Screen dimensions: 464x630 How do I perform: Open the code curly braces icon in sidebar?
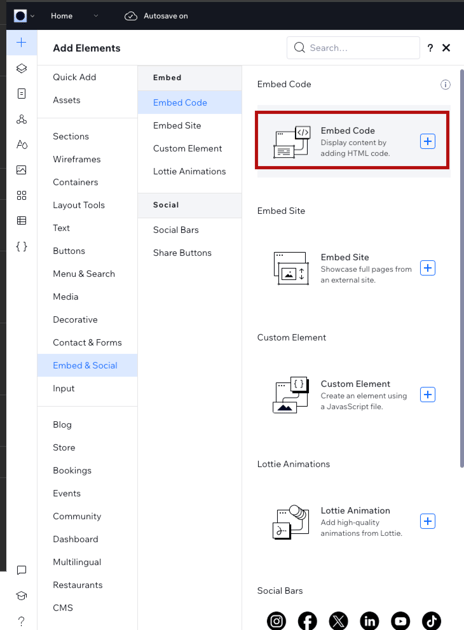tap(22, 246)
